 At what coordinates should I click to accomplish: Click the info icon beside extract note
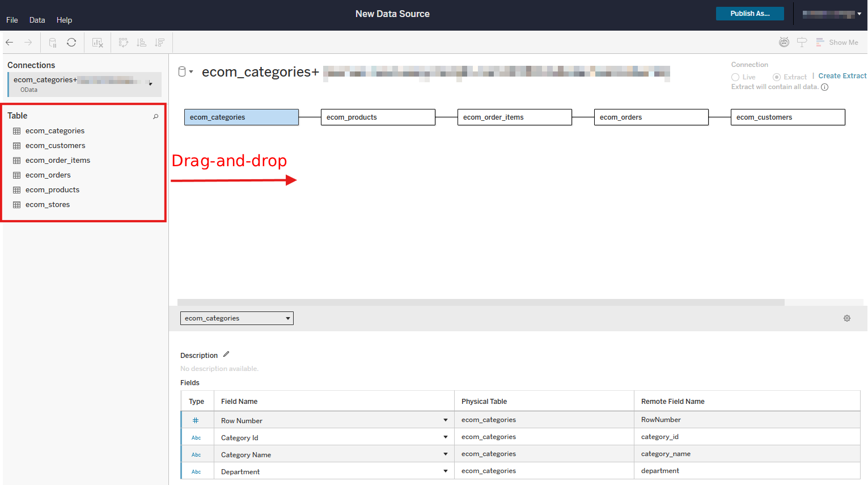coord(825,87)
